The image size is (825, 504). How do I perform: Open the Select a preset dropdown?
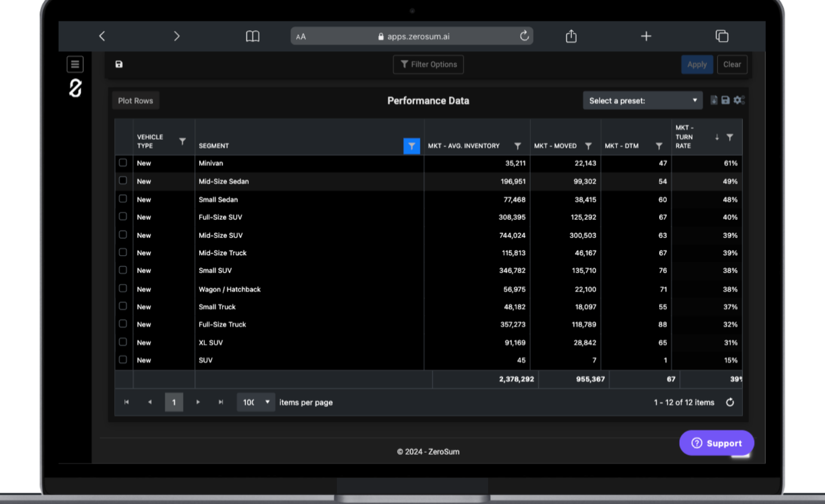(643, 100)
